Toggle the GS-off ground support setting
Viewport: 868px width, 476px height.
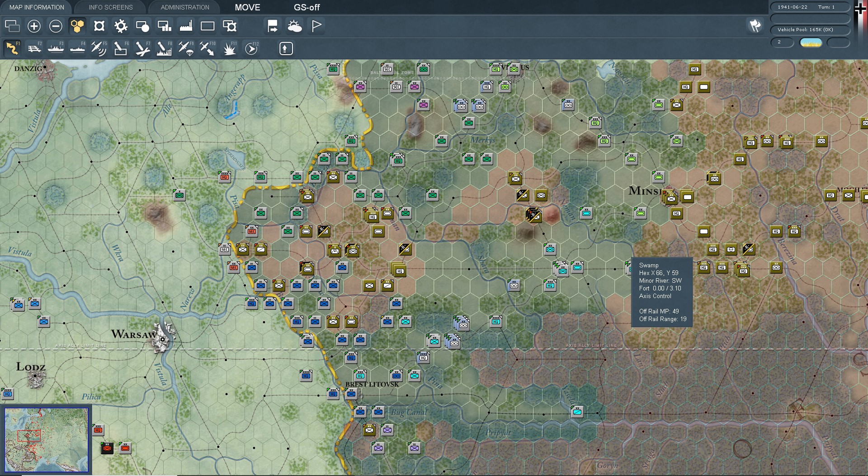[x=307, y=7]
